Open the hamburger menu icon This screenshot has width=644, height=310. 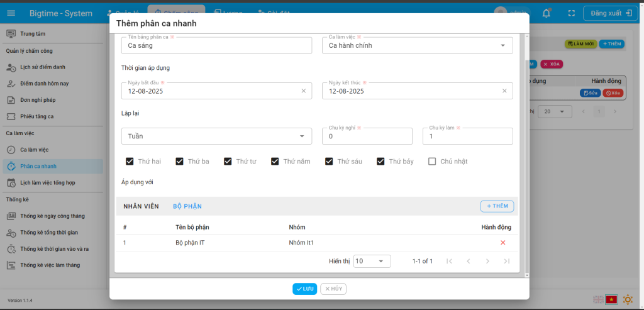[x=11, y=13]
